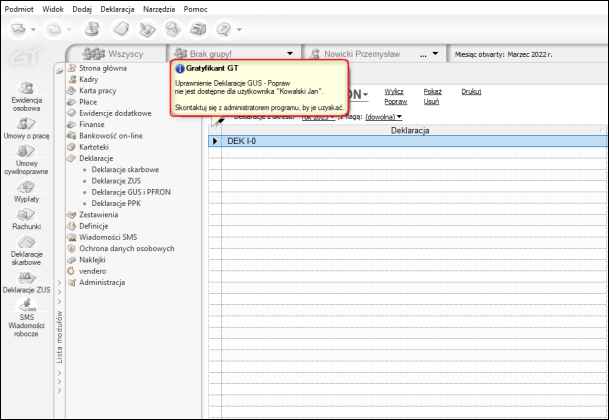This screenshot has width=609, height=420.
Task: Click the document page toolbar icon
Action: pos(121,29)
